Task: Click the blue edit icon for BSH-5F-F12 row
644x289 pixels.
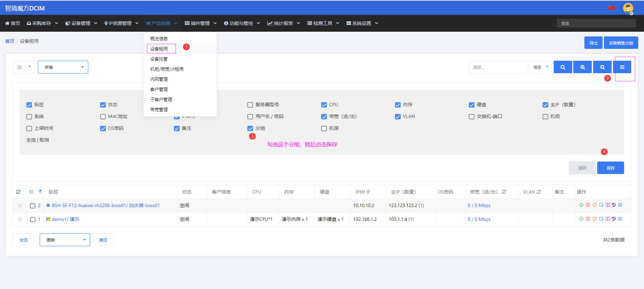Action: click(620, 205)
